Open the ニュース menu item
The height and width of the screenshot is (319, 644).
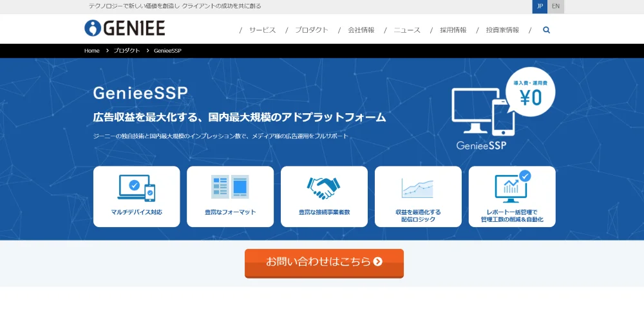tap(407, 30)
